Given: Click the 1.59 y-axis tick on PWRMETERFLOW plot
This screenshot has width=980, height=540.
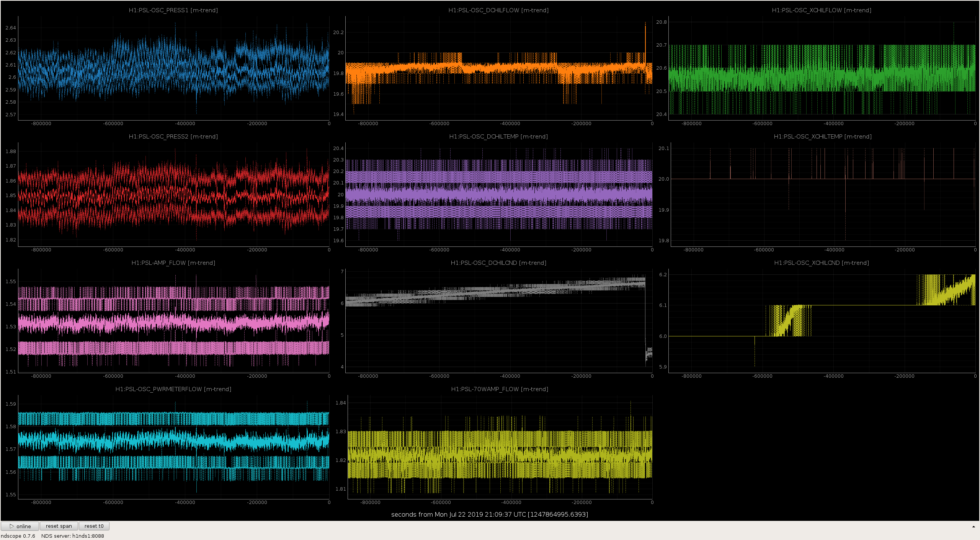Looking at the screenshot, I should tap(11, 404).
